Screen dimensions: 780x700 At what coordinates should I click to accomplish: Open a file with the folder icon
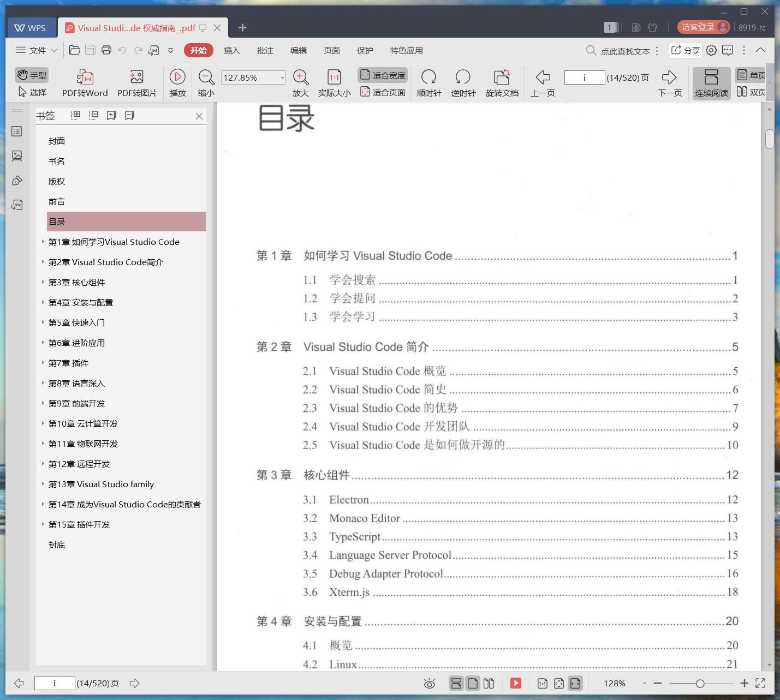click(x=75, y=50)
